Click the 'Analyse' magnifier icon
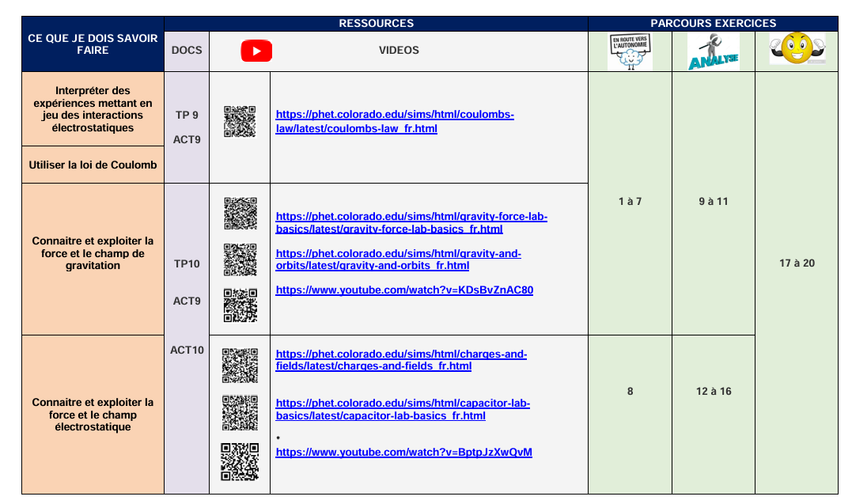 pos(713,52)
